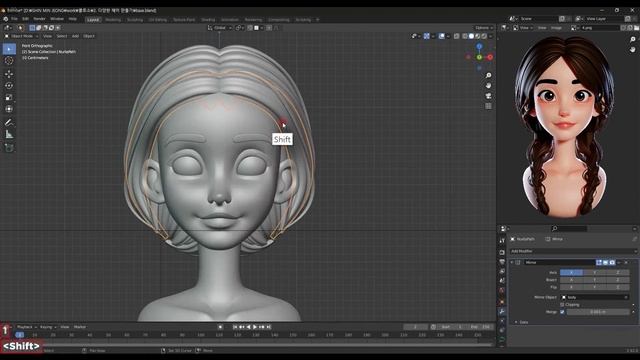Open the Playback dropdown in timeline

[x=27, y=327]
